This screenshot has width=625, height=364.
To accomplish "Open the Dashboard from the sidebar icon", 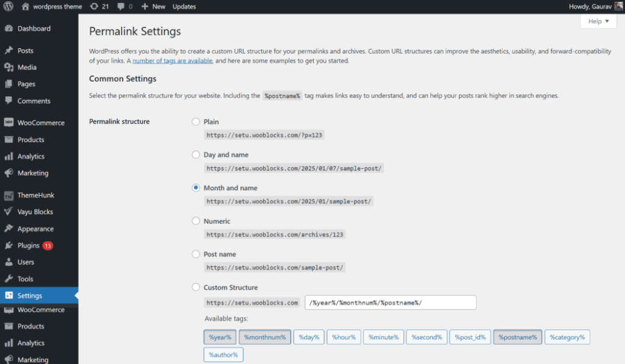I will pyautogui.click(x=9, y=28).
